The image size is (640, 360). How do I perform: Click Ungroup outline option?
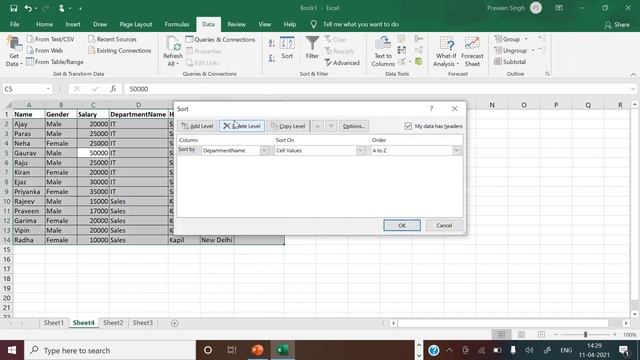click(514, 51)
